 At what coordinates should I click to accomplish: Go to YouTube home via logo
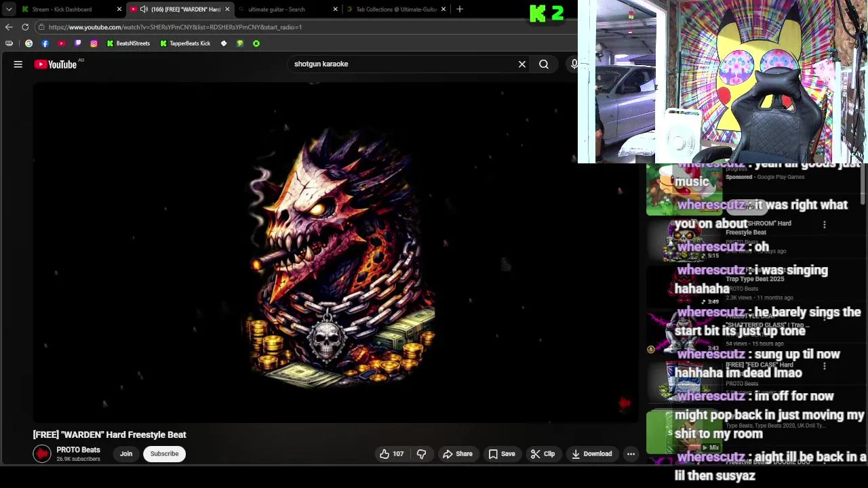56,64
